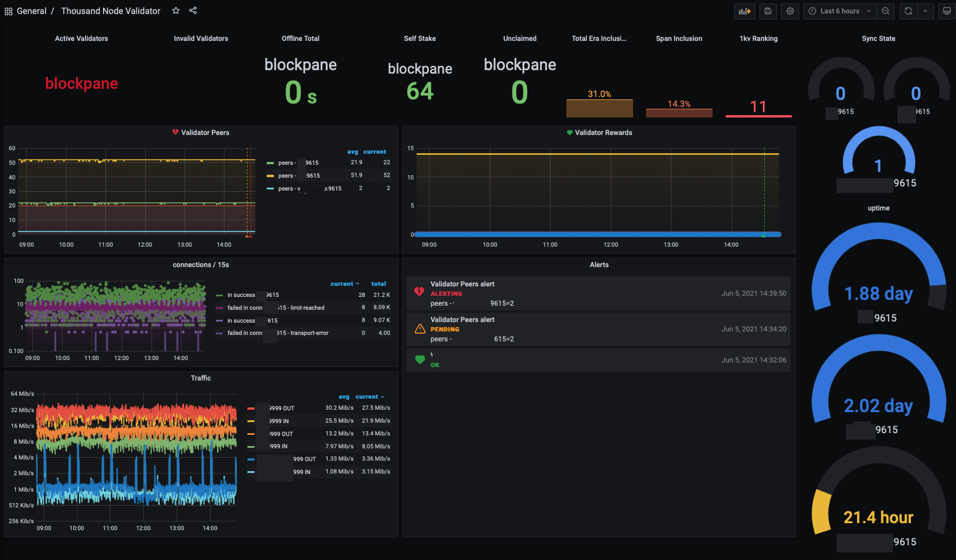Save the dashboard with the disk icon
Image resolution: width=956 pixels, height=560 pixels.
tap(768, 11)
